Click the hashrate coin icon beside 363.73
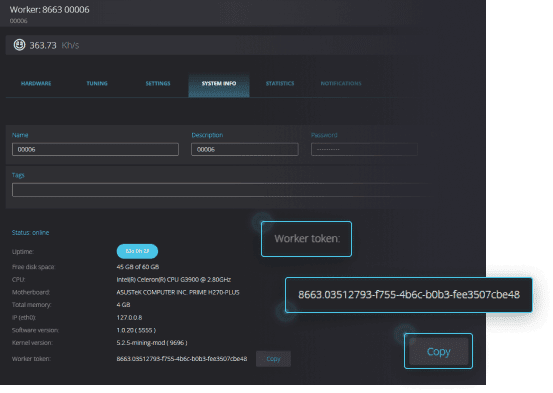553x393 pixels. (19, 45)
